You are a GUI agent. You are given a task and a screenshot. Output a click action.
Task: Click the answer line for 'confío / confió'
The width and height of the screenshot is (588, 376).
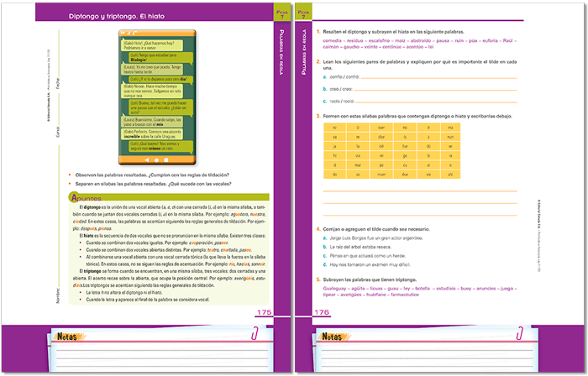(x=437, y=76)
